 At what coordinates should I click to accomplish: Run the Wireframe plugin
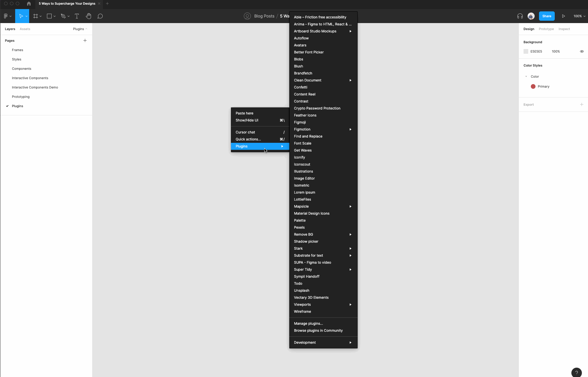click(x=323, y=312)
